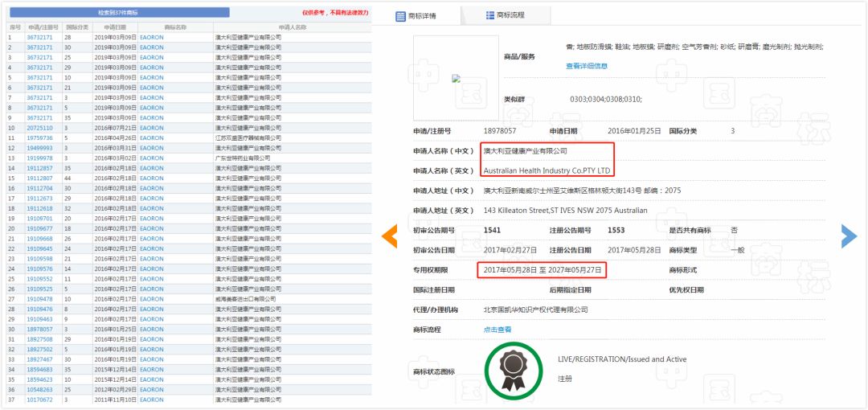Open registration number 19112704 link
This screenshot has width=868, height=410.
coord(39,188)
